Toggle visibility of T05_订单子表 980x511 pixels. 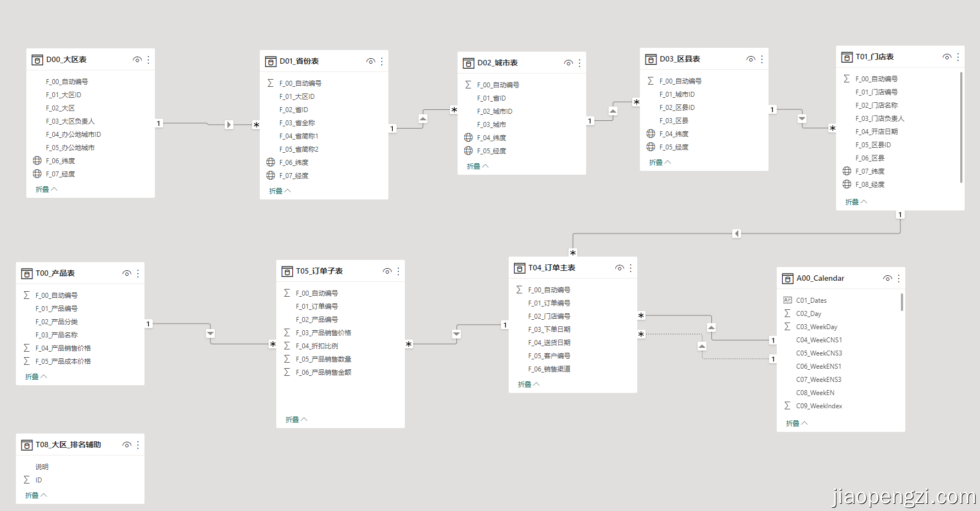coord(387,271)
